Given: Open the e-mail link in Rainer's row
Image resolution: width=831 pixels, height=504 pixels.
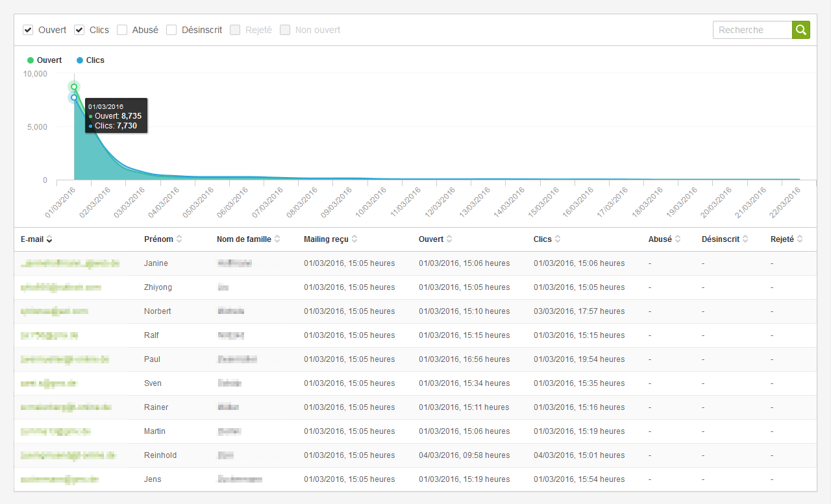Looking at the screenshot, I should click(x=66, y=407).
